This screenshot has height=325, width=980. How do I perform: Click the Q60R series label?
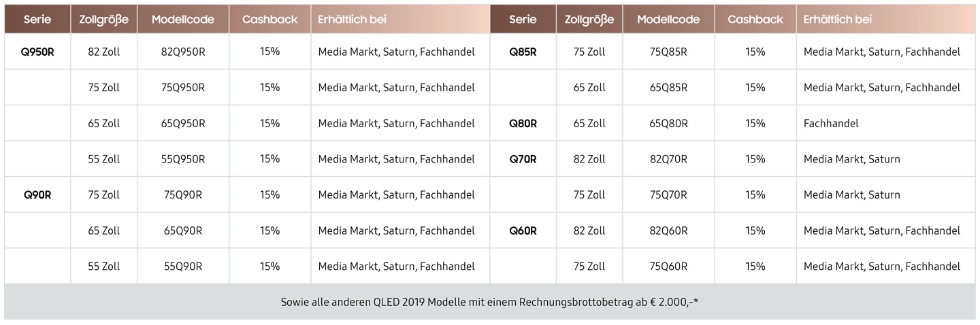(x=523, y=230)
